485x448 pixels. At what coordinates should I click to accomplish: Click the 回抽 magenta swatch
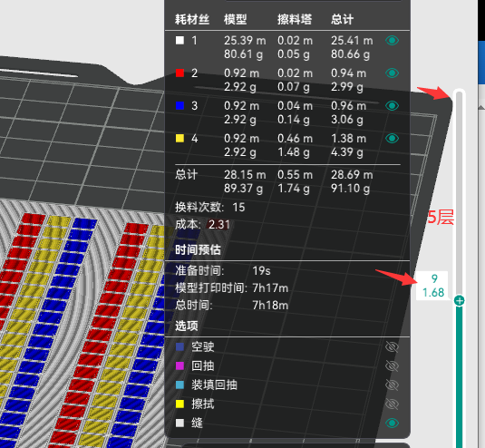coord(179,366)
